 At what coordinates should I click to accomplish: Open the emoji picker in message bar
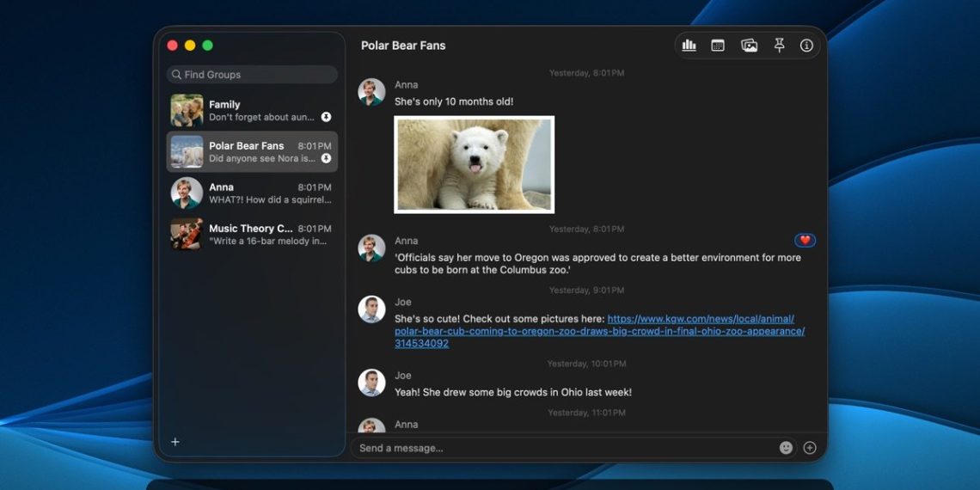coord(786,448)
